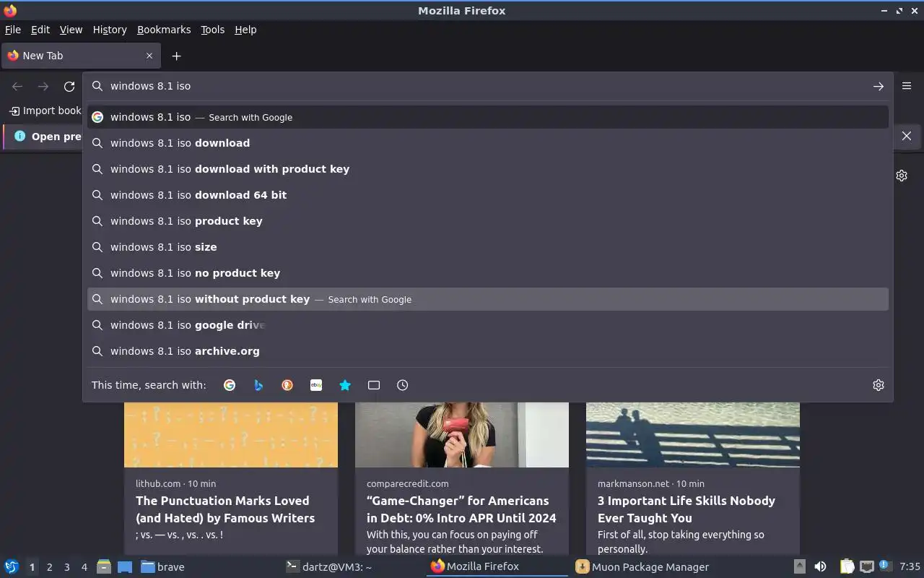Click the punctuation pattern article thumbnail
This screenshot has height=578, width=924.
tap(231, 435)
